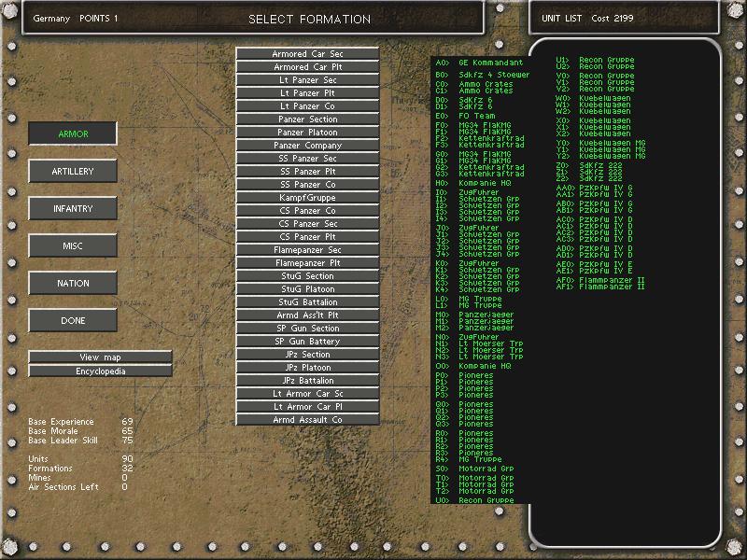Click unit M0 Panzerjaeger
The image size is (747, 560).
[474, 315]
